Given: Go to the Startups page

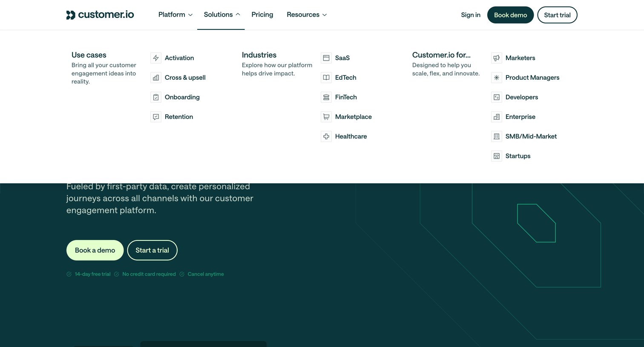Looking at the screenshot, I should click(518, 156).
